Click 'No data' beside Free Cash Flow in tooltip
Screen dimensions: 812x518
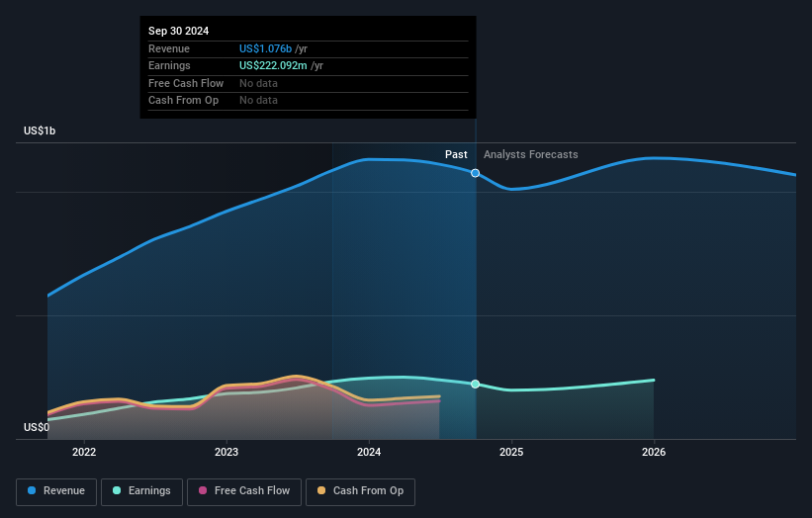(x=258, y=83)
